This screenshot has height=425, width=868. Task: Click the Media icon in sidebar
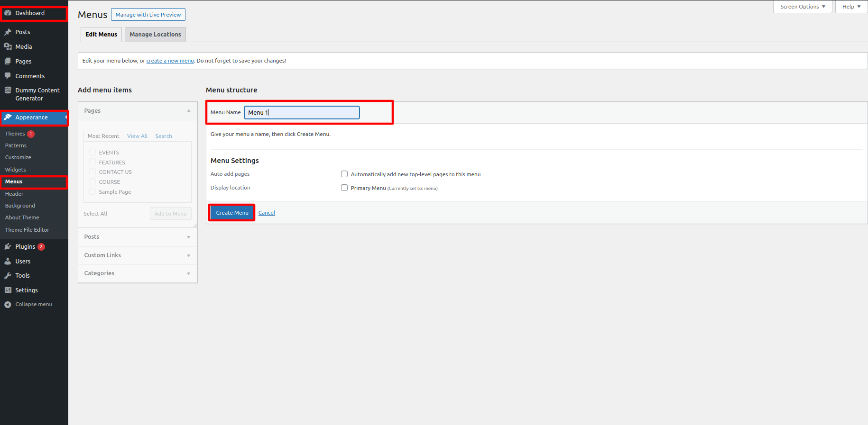click(x=8, y=46)
